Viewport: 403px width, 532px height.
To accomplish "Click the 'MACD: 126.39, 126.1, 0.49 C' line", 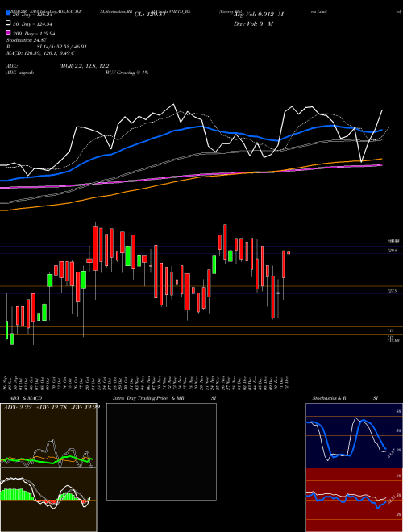I will (41, 53).
